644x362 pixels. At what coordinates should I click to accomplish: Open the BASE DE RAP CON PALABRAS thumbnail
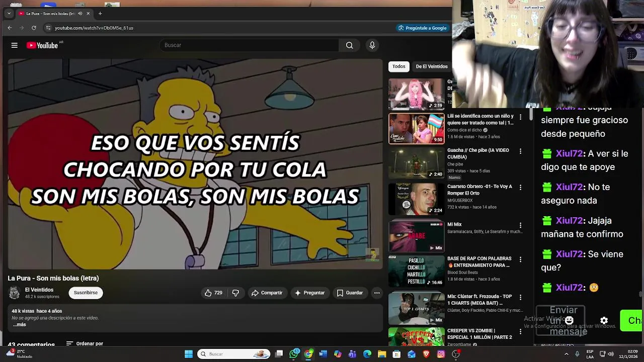(x=417, y=271)
